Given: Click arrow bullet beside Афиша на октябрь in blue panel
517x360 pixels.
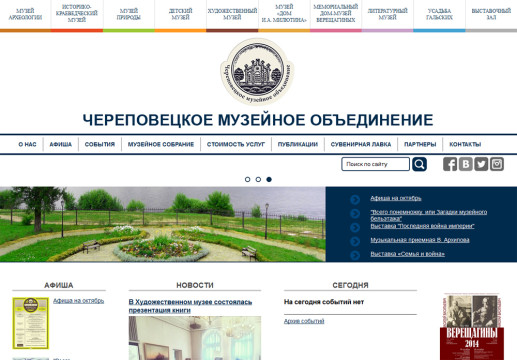Looking at the screenshot, I should pyautogui.click(x=355, y=199).
